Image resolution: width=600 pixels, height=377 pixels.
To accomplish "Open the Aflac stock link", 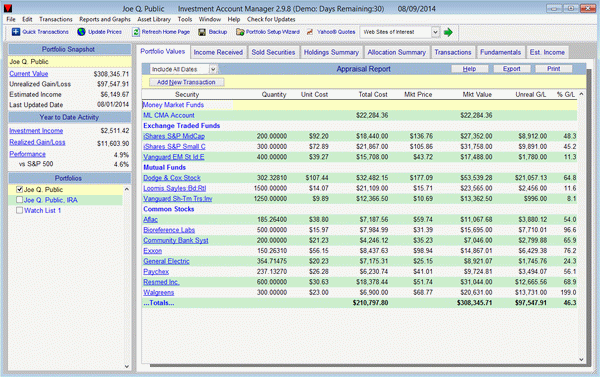I will tap(150, 220).
